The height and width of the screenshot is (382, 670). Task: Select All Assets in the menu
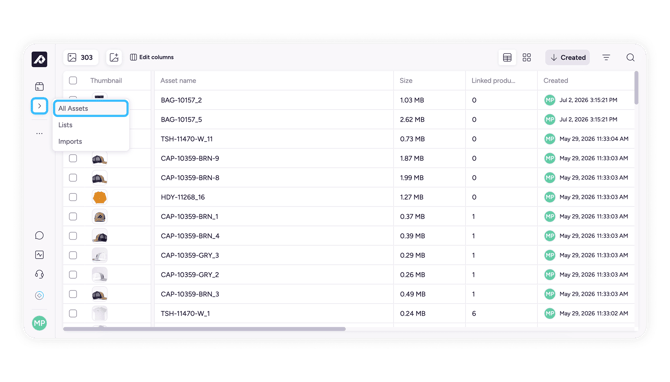91,109
